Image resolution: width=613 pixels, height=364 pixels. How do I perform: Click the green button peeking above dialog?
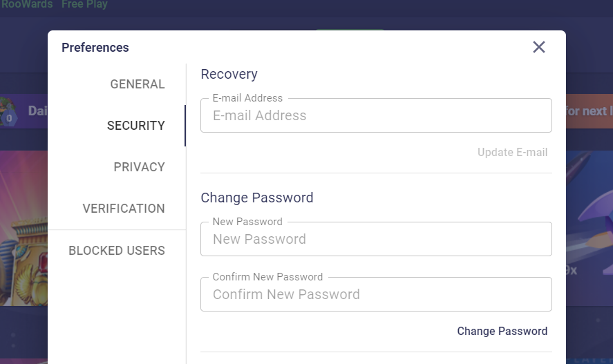tap(350, 29)
